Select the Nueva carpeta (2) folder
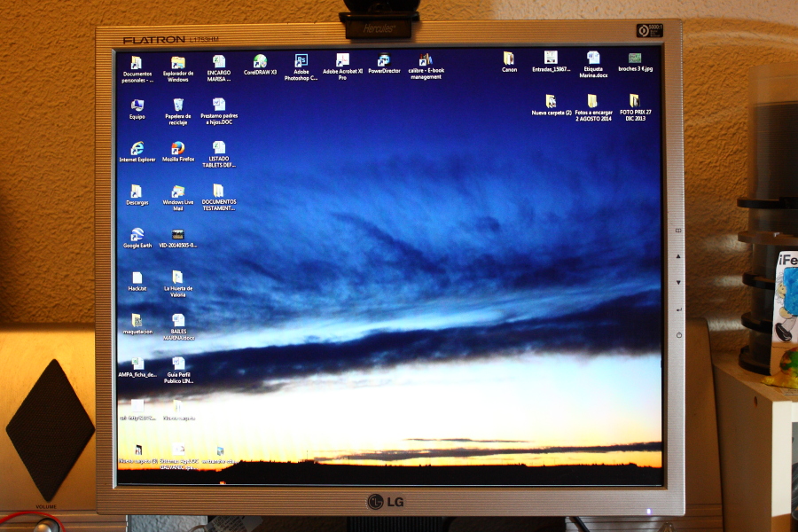The image size is (798, 532). pos(552,105)
